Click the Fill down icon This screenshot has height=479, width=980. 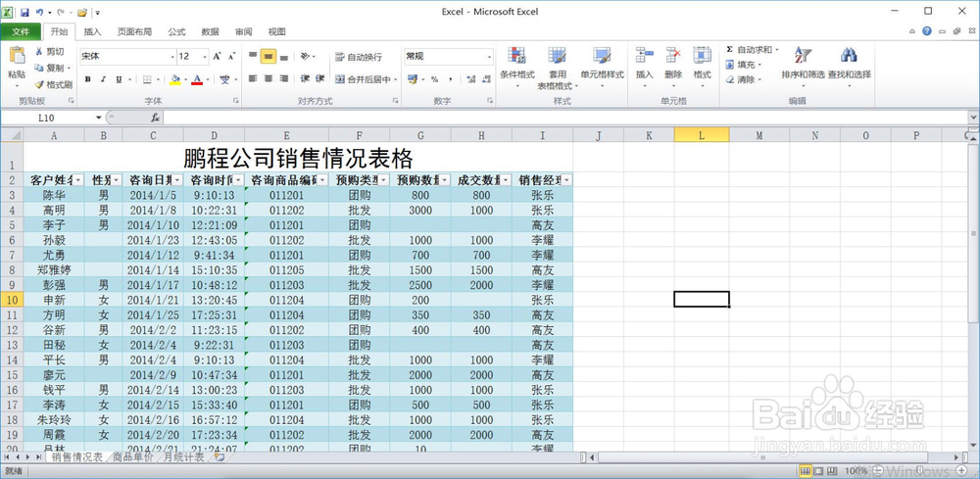729,65
